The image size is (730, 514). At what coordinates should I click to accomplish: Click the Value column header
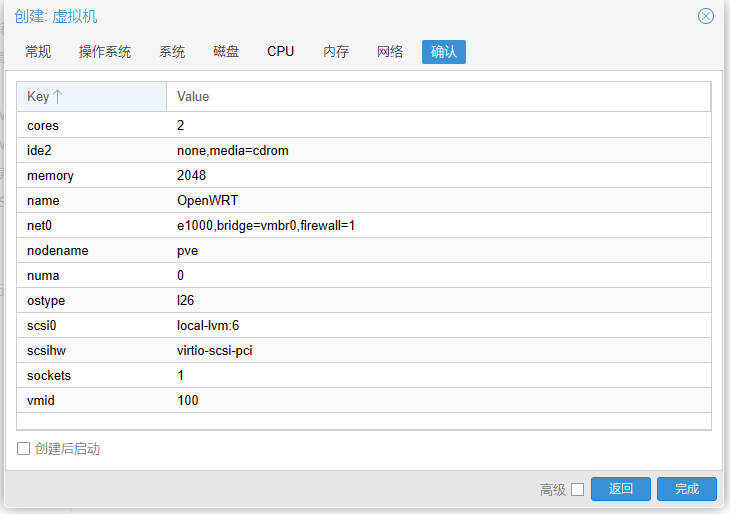coord(438,97)
